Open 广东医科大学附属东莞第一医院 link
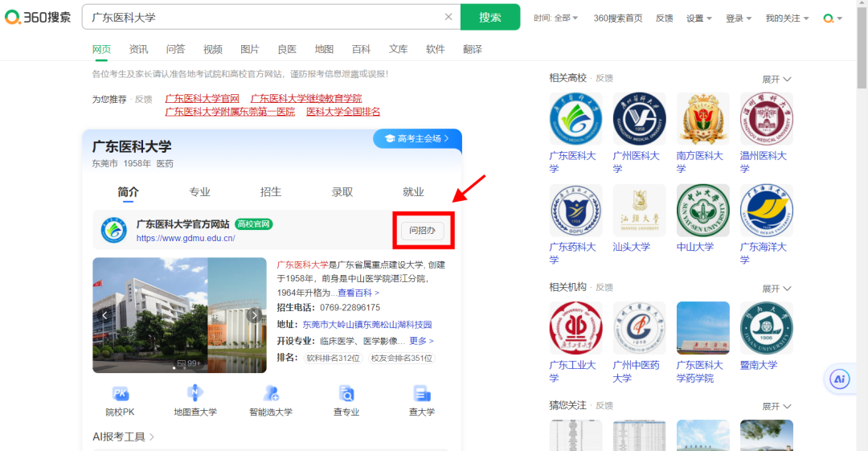This screenshot has width=868, height=451. pyautogui.click(x=230, y=112)
